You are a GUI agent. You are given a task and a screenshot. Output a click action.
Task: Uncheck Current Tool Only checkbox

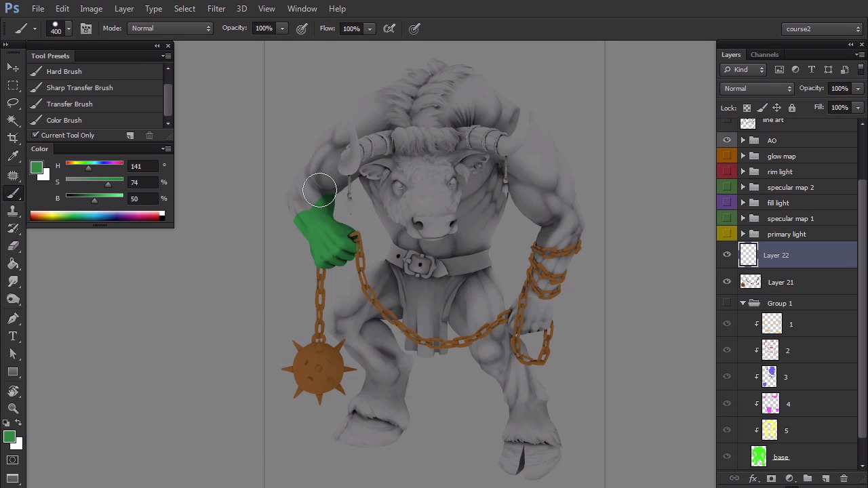[x=36, y=136]
